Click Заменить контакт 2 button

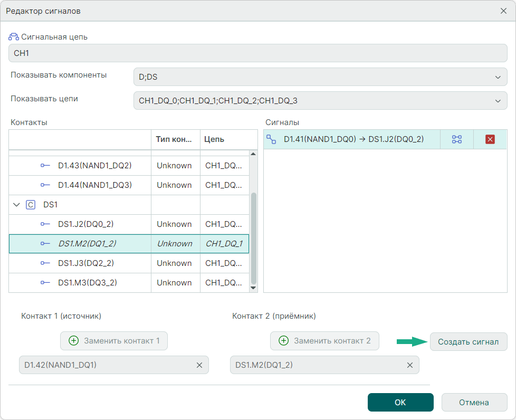click(324, 341)
